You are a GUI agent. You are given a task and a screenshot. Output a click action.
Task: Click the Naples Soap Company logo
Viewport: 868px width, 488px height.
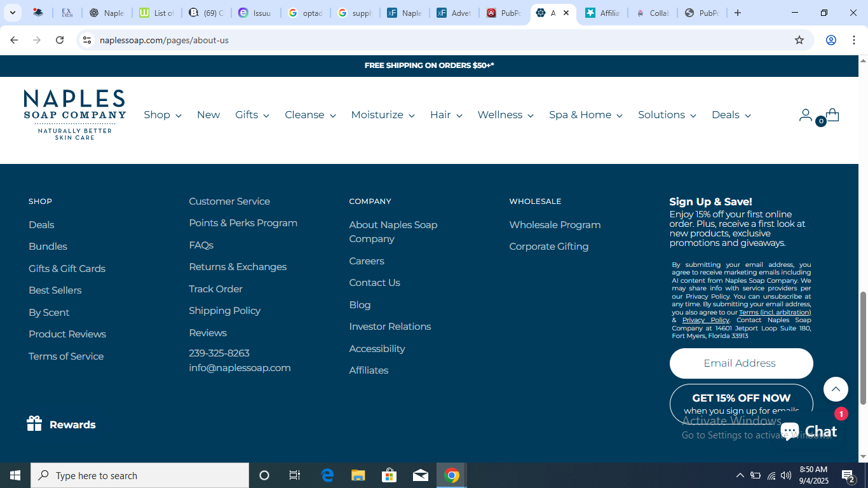point(75,114)
